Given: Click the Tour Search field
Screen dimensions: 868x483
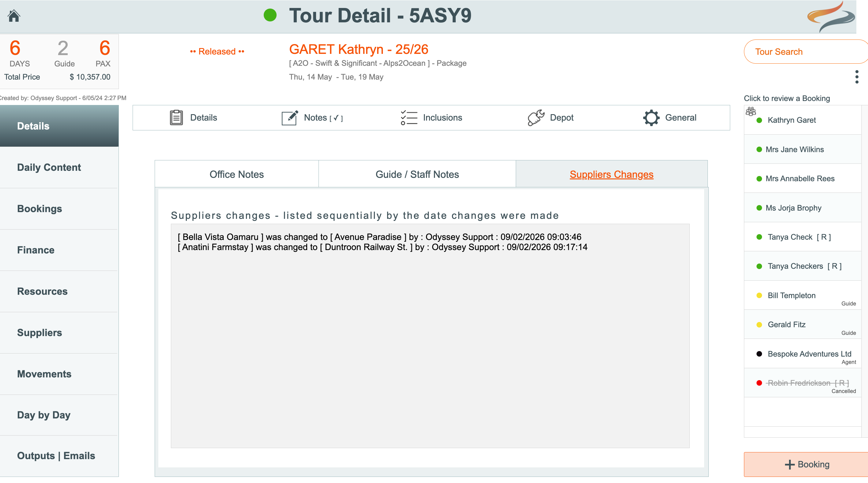Looking at the screenshot, I should click(x=805, y=51).
